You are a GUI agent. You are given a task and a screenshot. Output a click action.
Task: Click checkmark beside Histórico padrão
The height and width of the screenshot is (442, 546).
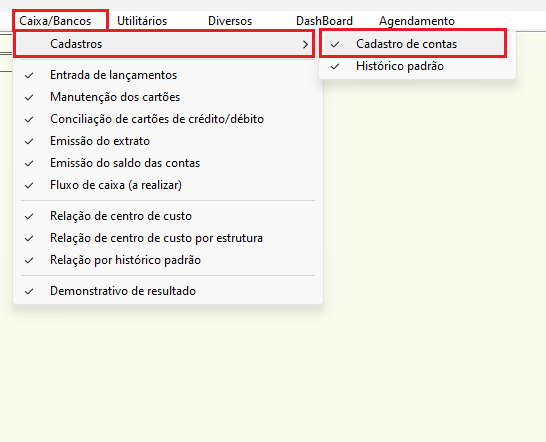(335, 66)
